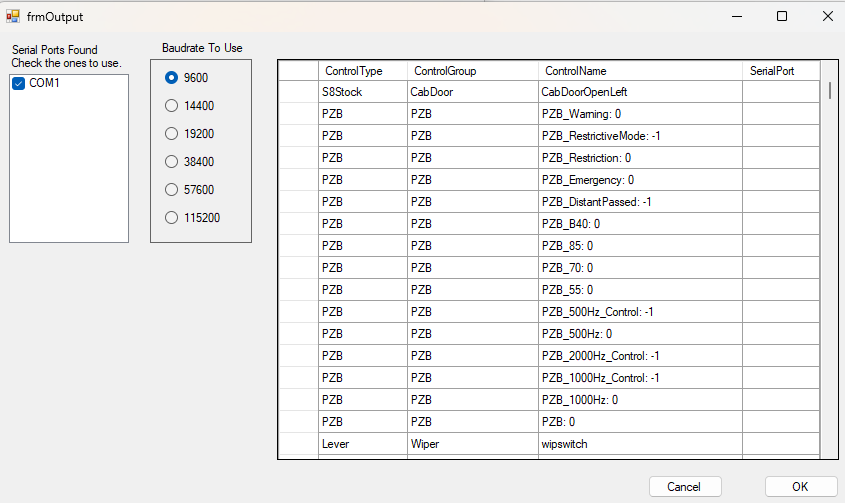This screenshot has height=503, width=845.
Task: Uncheck the COM1 serial port checkbox
Action: coord(18,84)
